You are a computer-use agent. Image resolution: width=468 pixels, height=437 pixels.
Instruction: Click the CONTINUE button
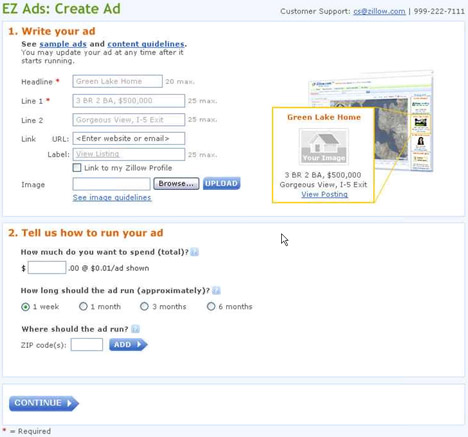(43, 403)
